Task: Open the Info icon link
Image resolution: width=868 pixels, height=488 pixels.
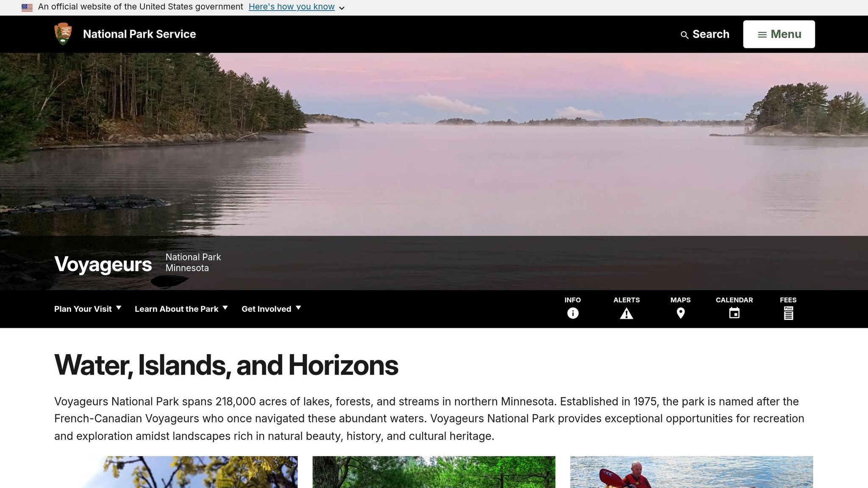Action: 573,313
